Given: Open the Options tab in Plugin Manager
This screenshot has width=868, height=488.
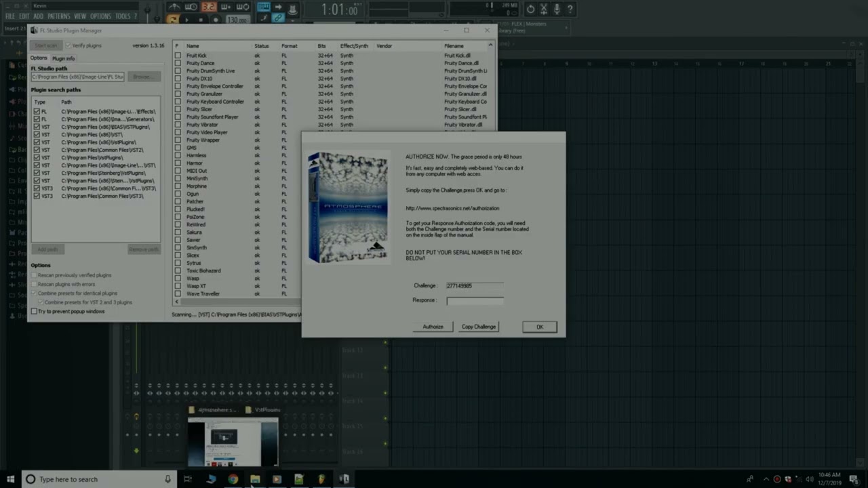Looking at the screenshot, I should click(39, 58).
